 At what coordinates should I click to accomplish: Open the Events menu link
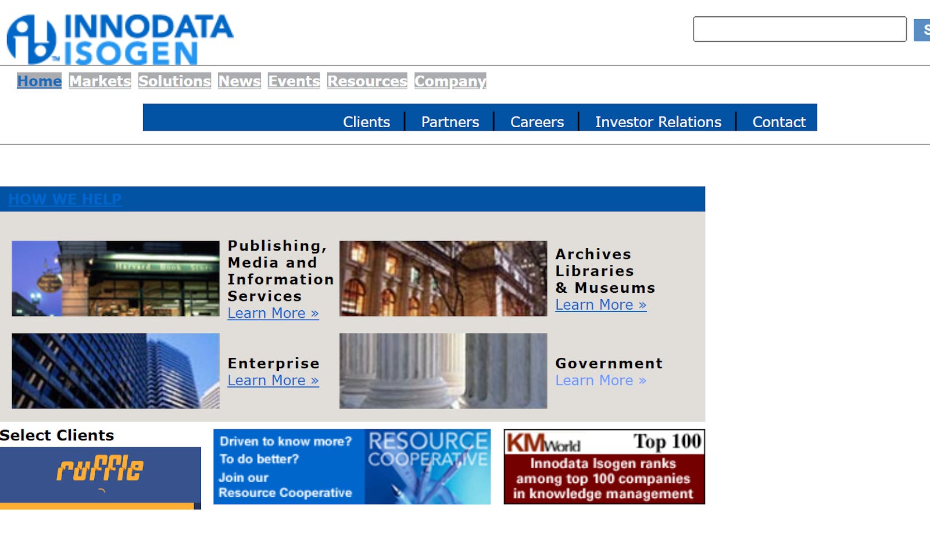(x=294, y=81)
